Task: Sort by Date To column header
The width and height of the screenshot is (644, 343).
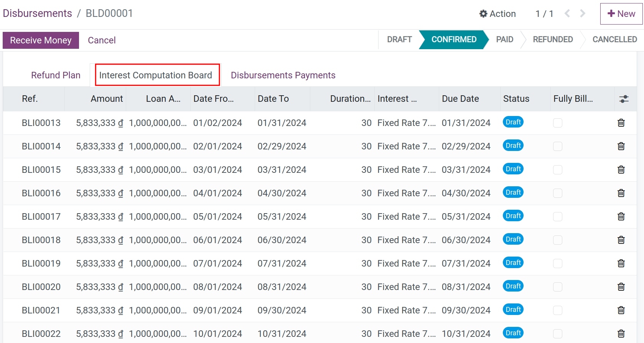Action: coord(282,99)
